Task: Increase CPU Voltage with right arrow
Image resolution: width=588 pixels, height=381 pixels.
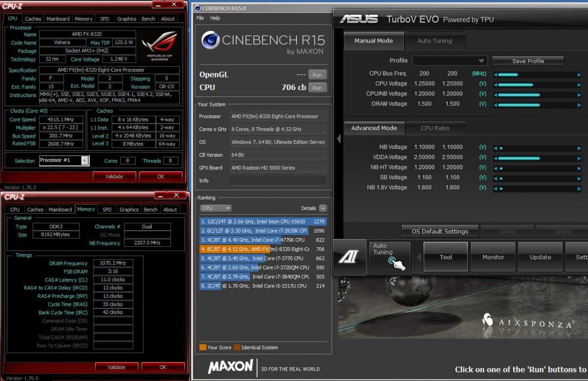Action: (x=579, y=85)
